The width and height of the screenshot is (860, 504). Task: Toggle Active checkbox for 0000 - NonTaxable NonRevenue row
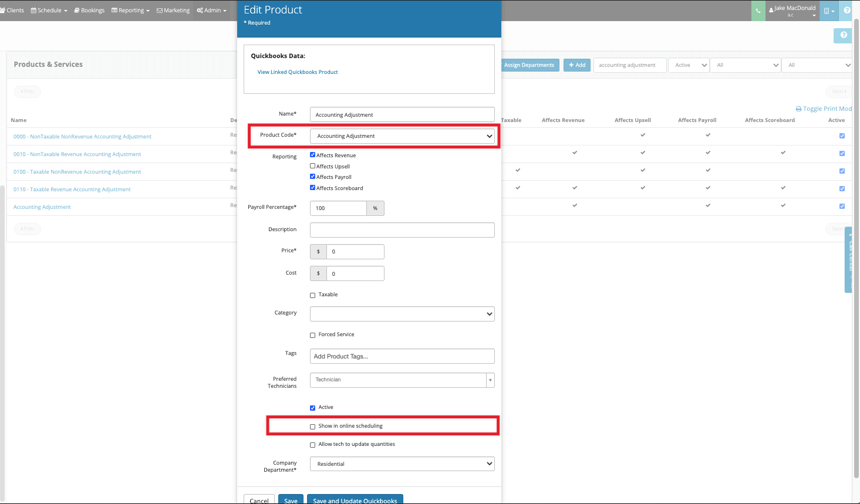click(x=842, y=136)
